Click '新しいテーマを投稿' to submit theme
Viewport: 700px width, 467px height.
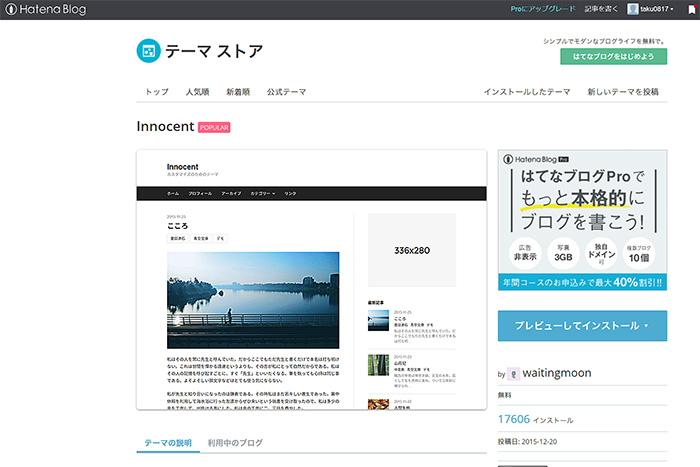point(622,92)
